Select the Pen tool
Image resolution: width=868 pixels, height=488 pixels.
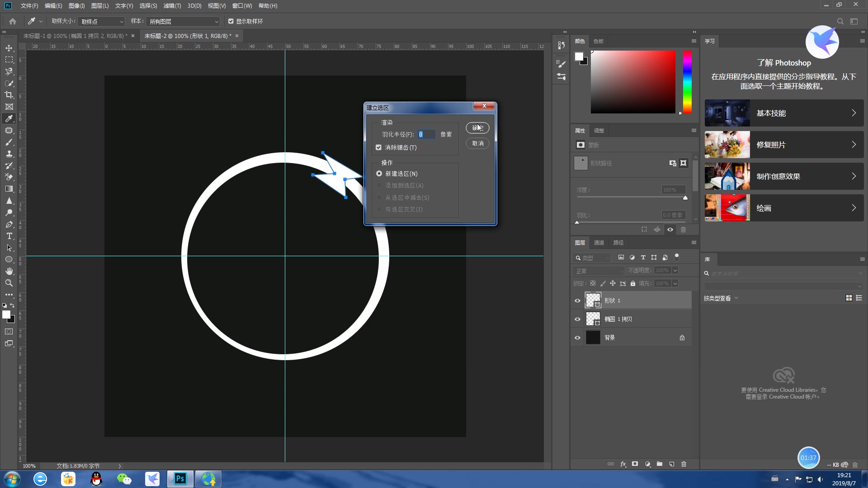tap(9, 224)
